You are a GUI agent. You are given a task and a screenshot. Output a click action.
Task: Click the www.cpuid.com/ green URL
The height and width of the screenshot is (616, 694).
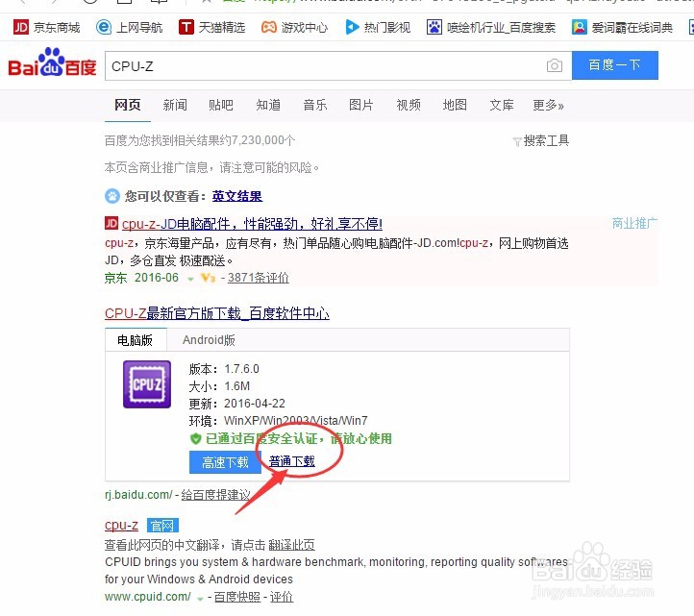tap(148, 597)
